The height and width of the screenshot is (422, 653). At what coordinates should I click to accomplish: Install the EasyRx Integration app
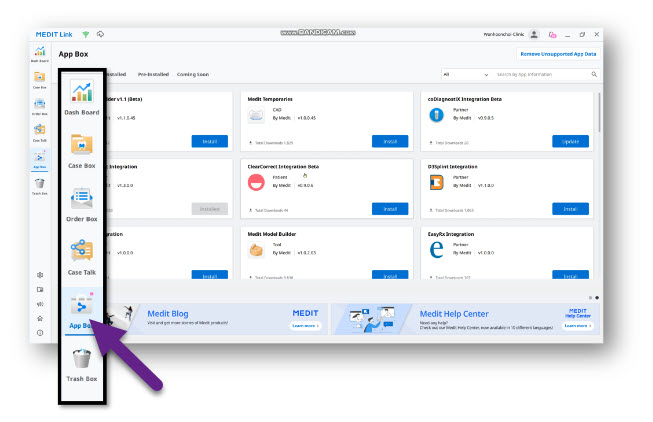[x=570, y=275]
